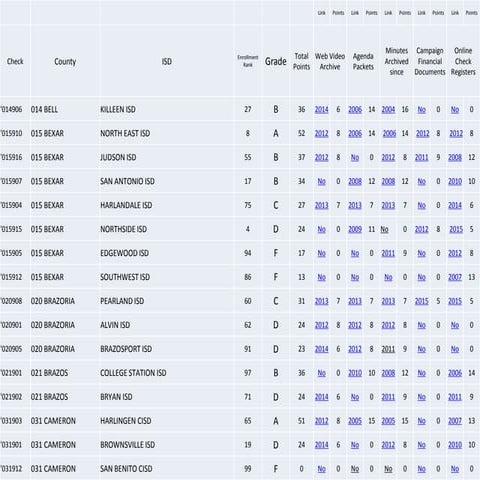Open San Antonio ISD 2010 check registers link

(455, 182)
